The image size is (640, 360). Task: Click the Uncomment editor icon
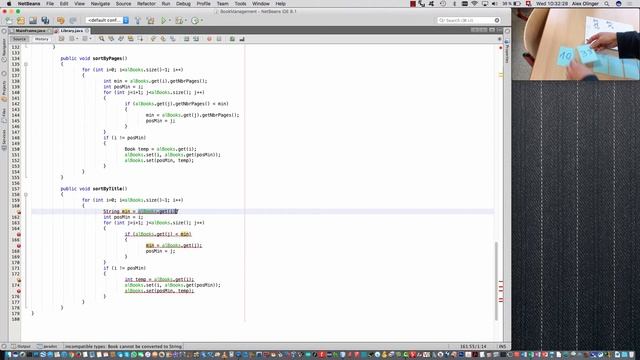coord(242,39)
